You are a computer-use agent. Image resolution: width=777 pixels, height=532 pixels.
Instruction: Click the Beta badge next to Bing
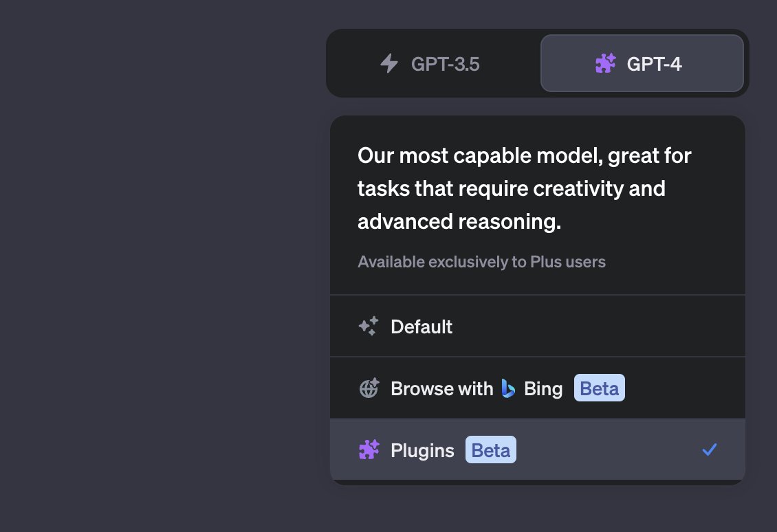click(x=599, y=388)
